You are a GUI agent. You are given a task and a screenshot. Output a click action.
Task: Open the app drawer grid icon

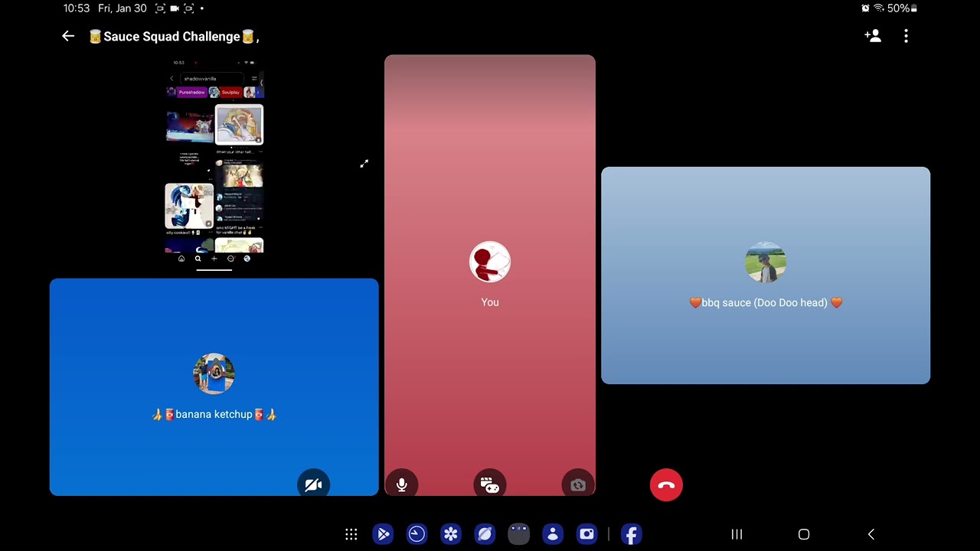coord(351,534)
